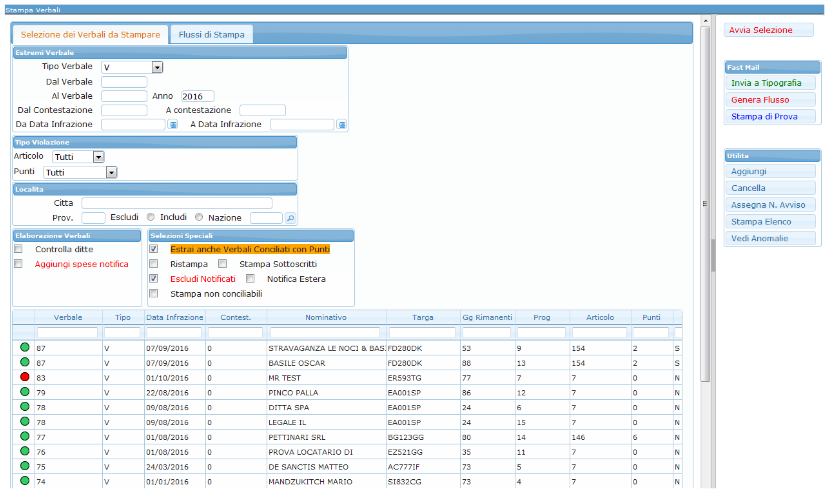837x498 pixels.
Task: Open the Articolo dropdown list
Action: click(98, 157)
